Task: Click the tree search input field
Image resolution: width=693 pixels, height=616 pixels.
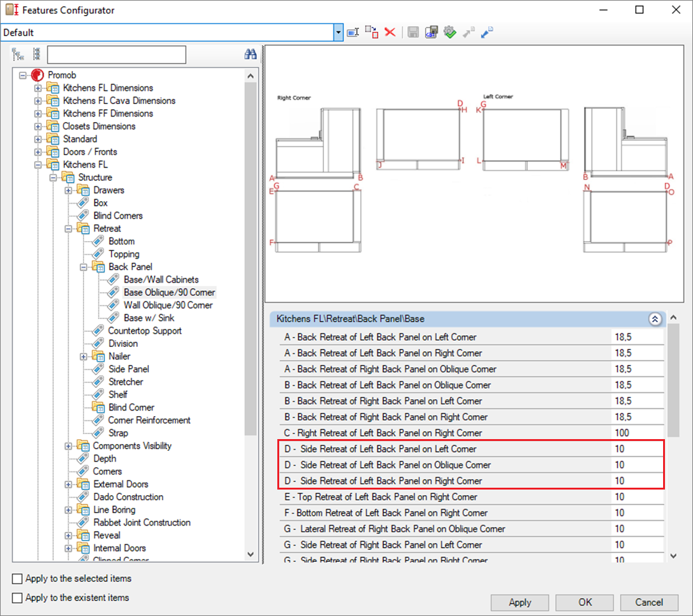Action: coord(117,55)
